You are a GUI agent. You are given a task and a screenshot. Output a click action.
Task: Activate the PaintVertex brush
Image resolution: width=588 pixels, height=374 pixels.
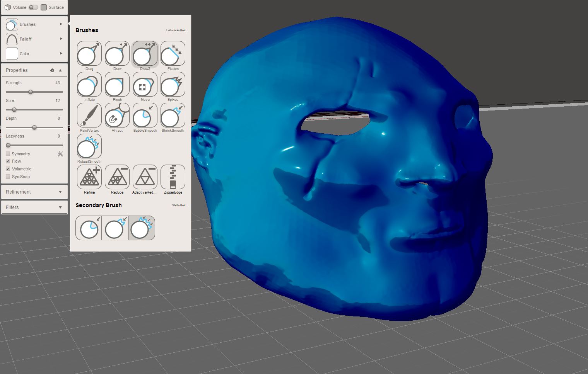coord(89,116)
